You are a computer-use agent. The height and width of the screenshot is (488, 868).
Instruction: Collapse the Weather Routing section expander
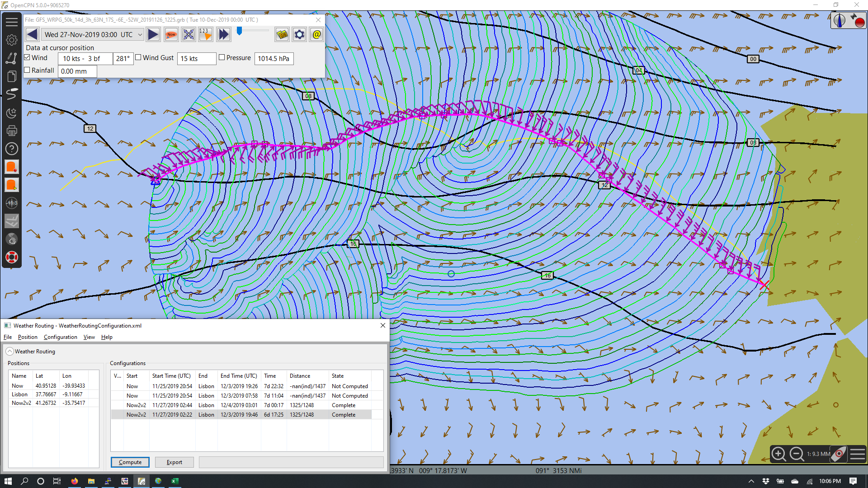point(9,351)
